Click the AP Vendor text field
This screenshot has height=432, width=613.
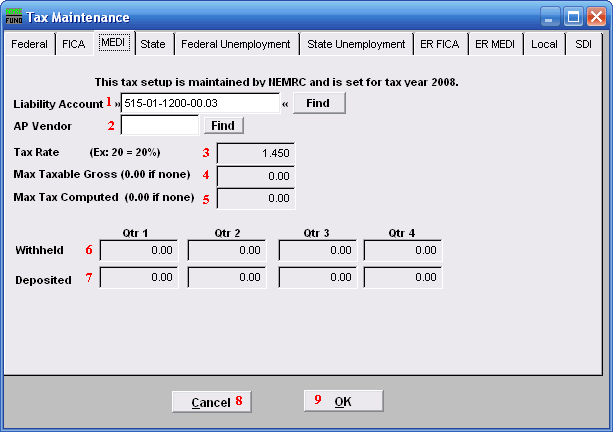[159, 126]
